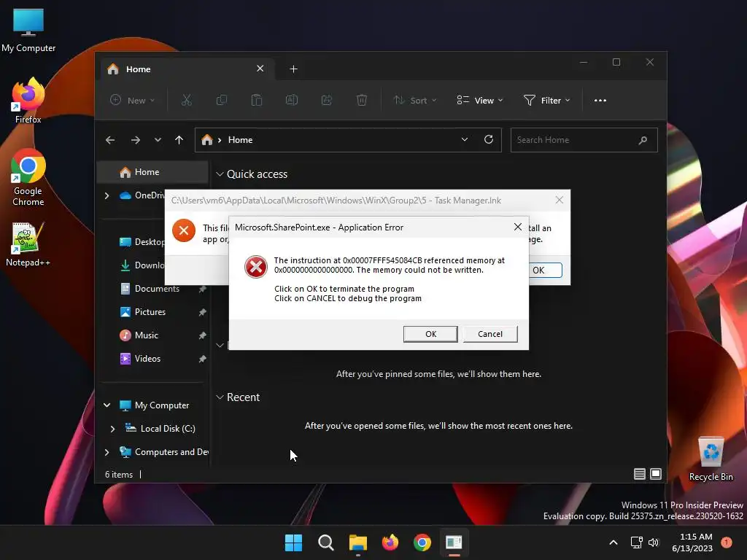Image resolution: width=747 pixels, height=560 pixels.
Task: Go back with the left arrow
Action: click(x=110, y=140)
